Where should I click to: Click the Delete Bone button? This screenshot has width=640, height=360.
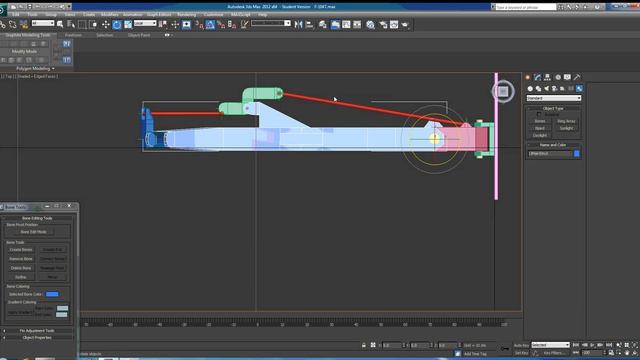[x=21, y=268]
